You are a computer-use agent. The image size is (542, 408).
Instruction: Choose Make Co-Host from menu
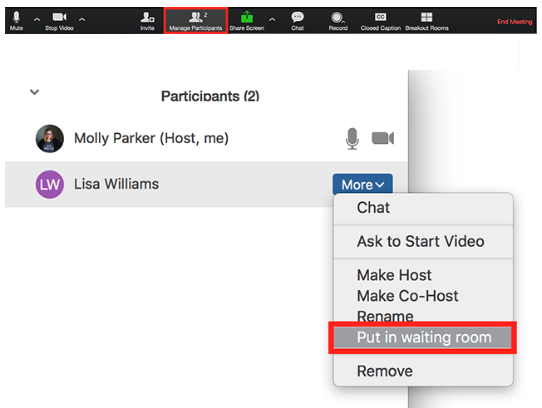408,296
